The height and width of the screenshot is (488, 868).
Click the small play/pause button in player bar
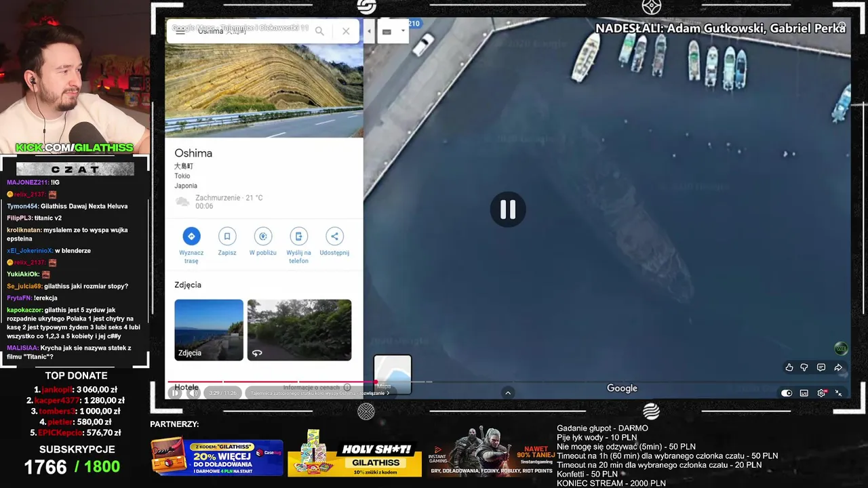point(175,392)
